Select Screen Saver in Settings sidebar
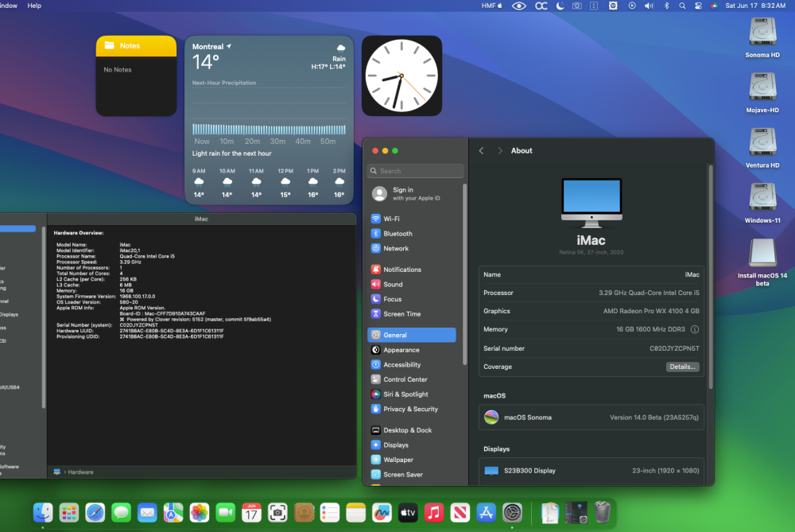This screenshot has height=532, width=795. pos(412,475)
